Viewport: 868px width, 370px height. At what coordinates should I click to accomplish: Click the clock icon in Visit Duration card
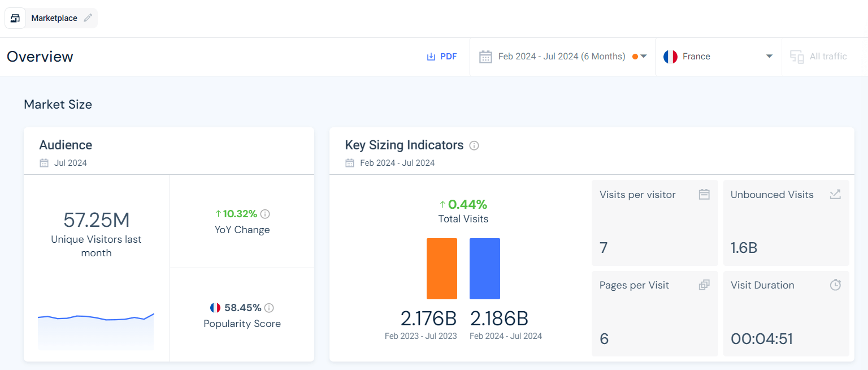835,285
